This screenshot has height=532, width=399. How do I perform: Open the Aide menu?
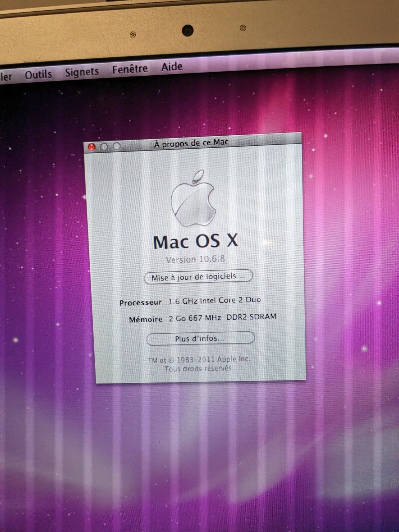tap(172, 66)
